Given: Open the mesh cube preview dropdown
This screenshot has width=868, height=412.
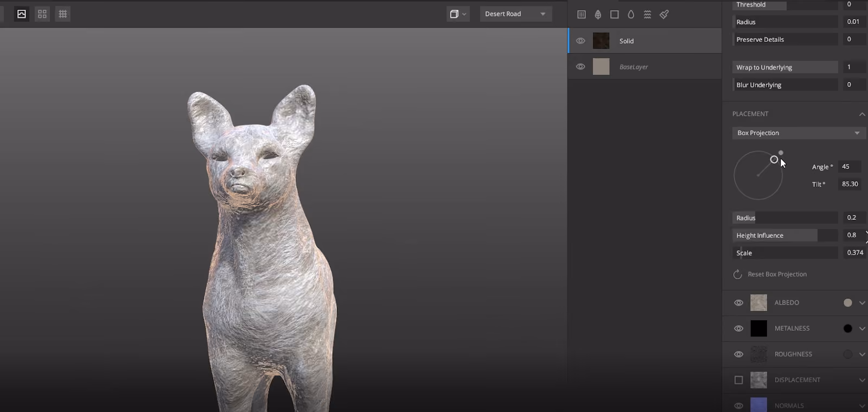Looking at the screenshot, I should point(458,14).
